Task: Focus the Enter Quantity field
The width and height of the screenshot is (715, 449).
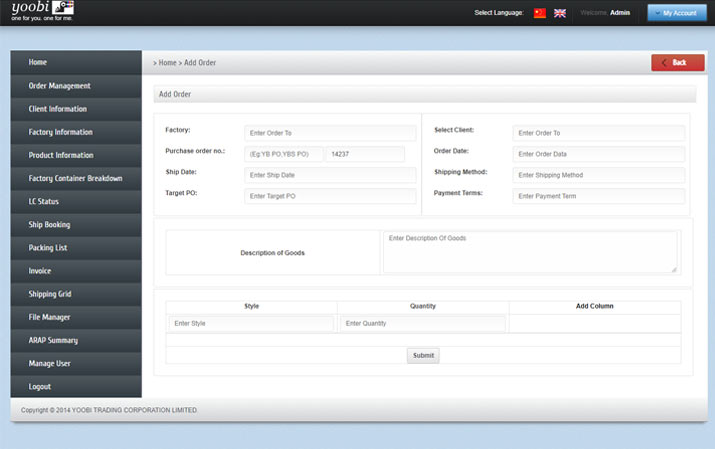Action: (423, 324)
